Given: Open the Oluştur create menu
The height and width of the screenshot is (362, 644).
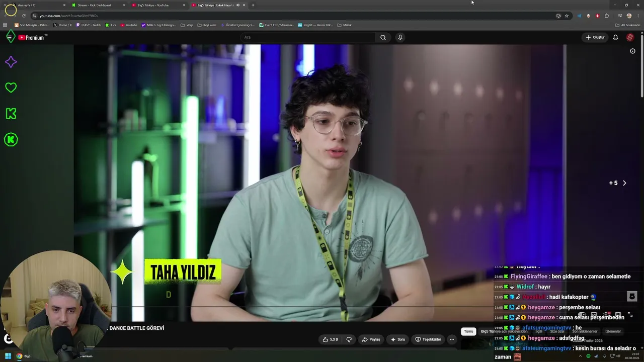Looking at the screenshot, I should click(595, 37).
